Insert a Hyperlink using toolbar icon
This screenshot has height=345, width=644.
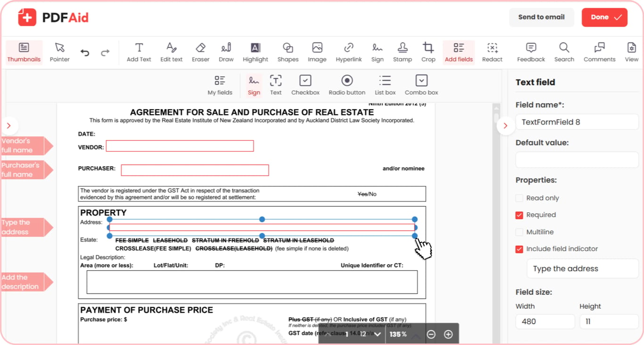click(x=349, y=52)
